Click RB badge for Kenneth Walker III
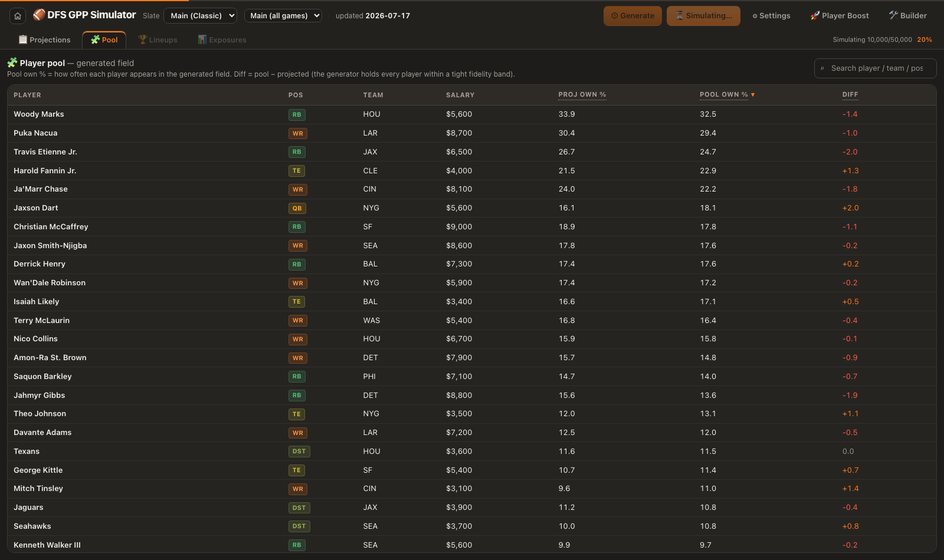The width and height of the screenshot is (944, 560). [x=297, y=545]
